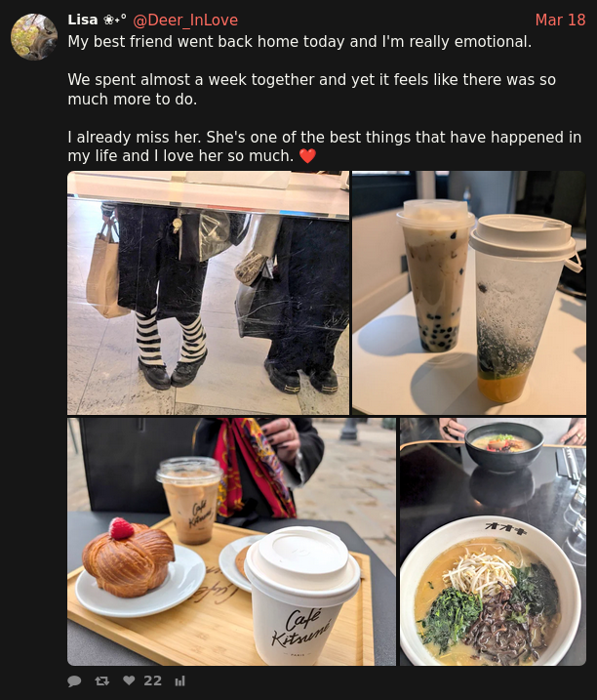This screenshot has width=597, height=700.
Task: Click the white Café Kitsuné paper cup
Action: (302, 596)
